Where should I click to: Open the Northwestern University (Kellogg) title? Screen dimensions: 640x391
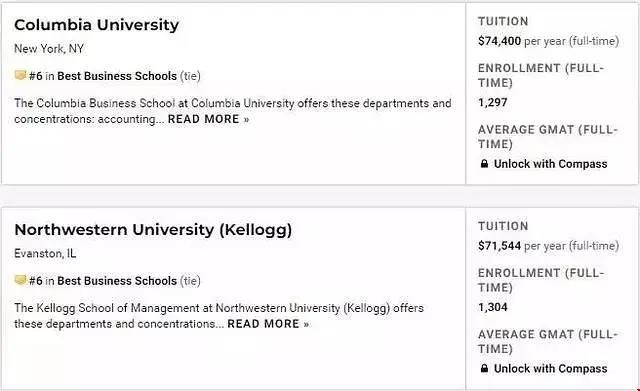coord(153,230)
